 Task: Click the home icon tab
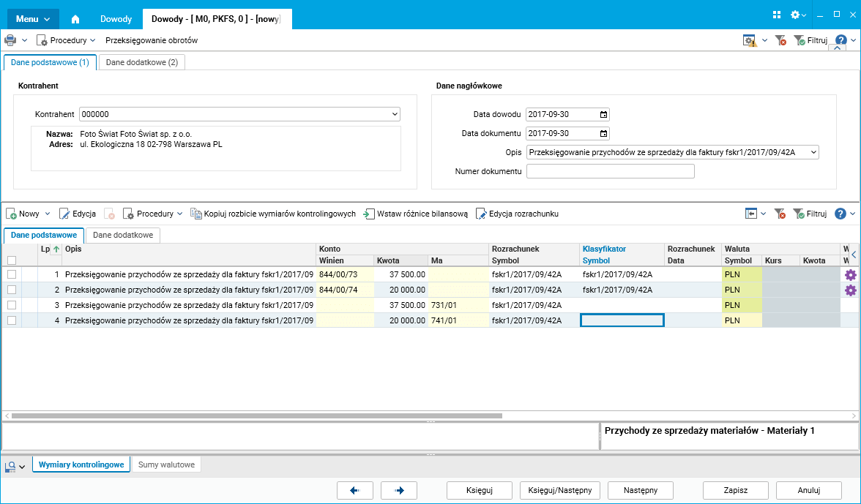click(x=75, y=19)
